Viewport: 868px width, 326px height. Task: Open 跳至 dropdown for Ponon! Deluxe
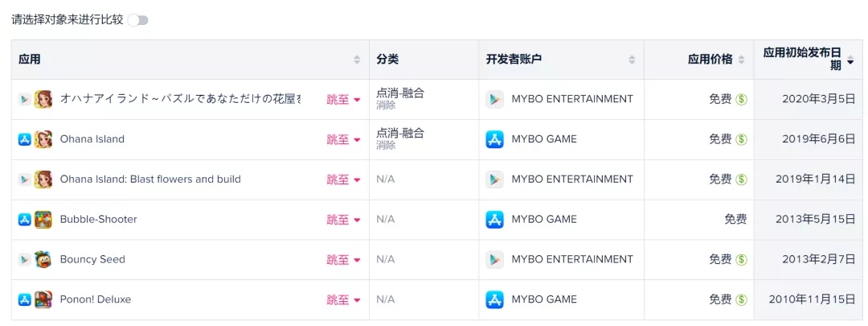click(343, 299)
